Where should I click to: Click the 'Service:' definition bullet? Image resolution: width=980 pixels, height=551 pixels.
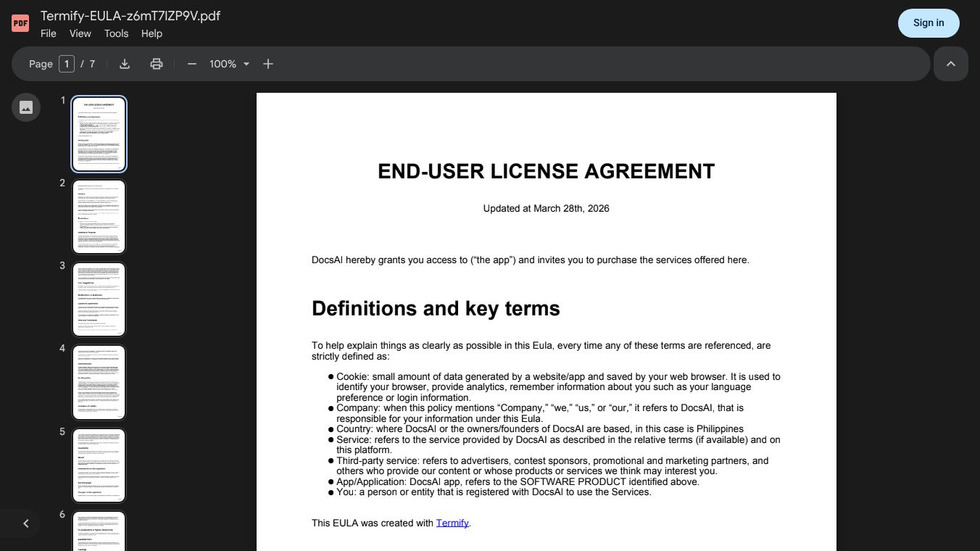554,444
